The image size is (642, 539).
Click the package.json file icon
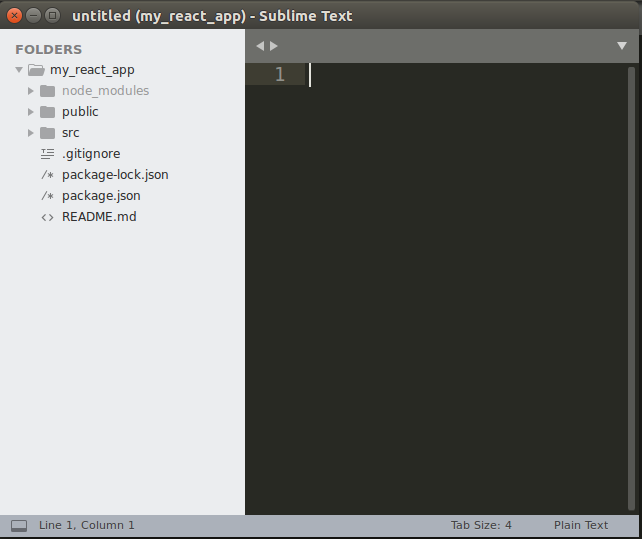point(47,196)
